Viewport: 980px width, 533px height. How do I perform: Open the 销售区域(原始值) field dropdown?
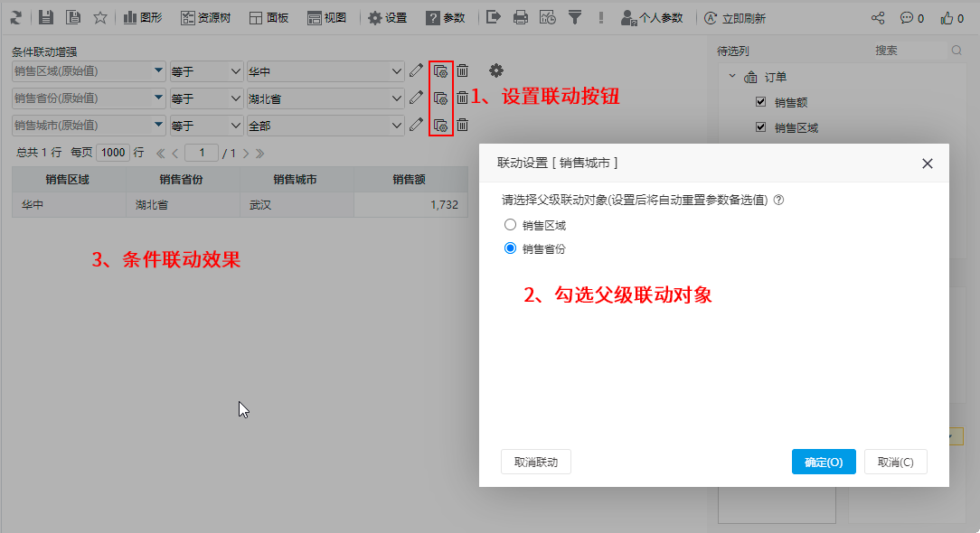[158, 71]
